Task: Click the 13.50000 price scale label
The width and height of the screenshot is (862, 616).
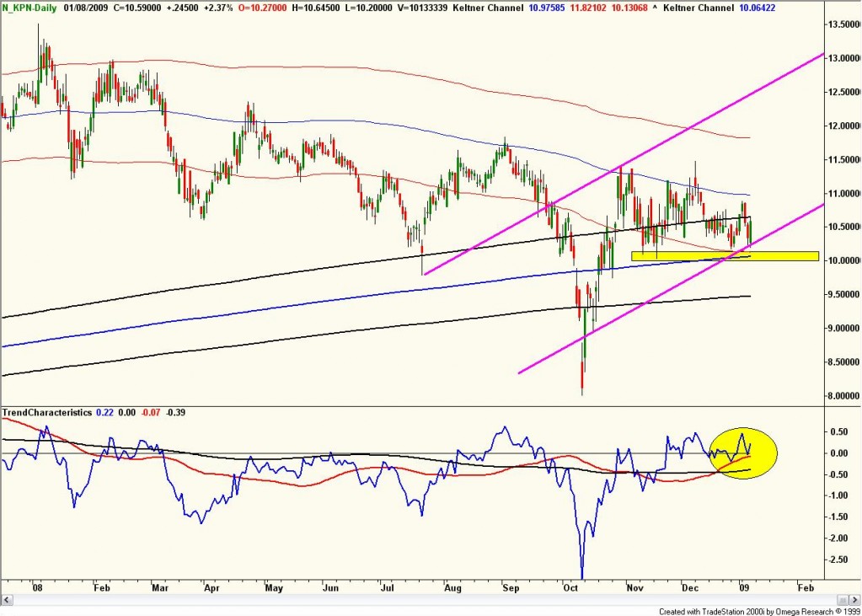Action: coord(843,26)
